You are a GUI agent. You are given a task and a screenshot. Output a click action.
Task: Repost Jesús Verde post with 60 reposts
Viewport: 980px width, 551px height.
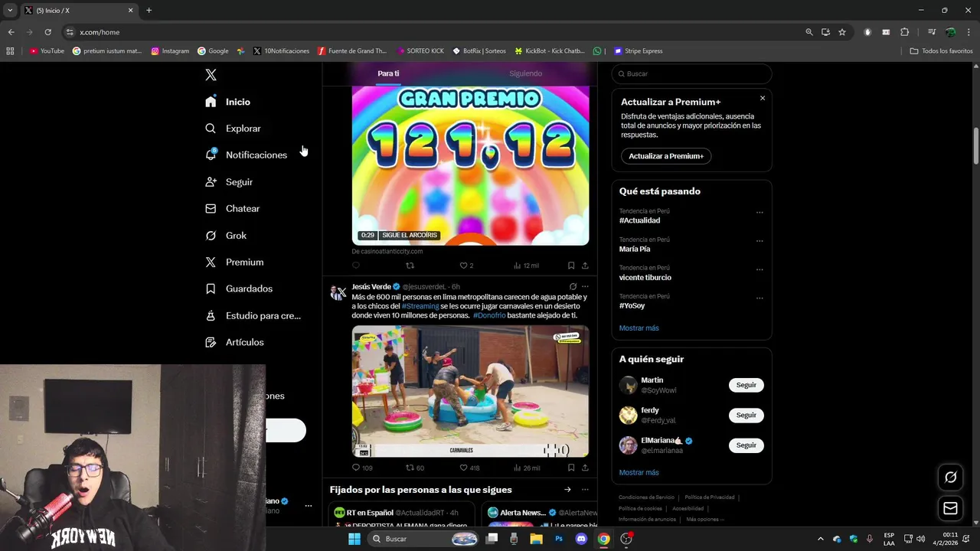coord(414,468)
